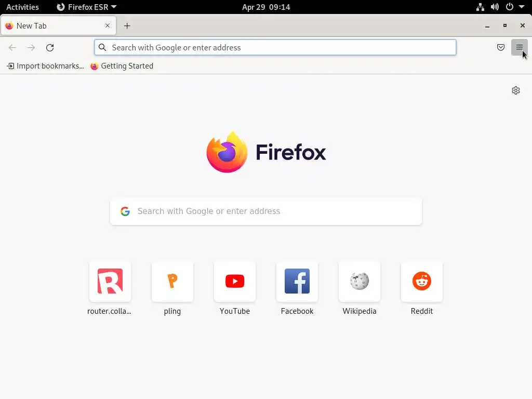
Task: Open the Getting Started bookmark
Action: tap(122, 66)
